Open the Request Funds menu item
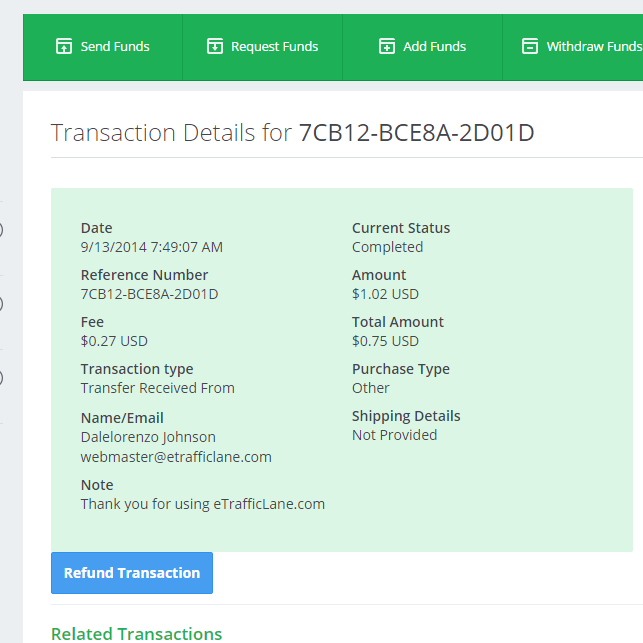This screenshot has width=643, height=643. click(262, 47)
